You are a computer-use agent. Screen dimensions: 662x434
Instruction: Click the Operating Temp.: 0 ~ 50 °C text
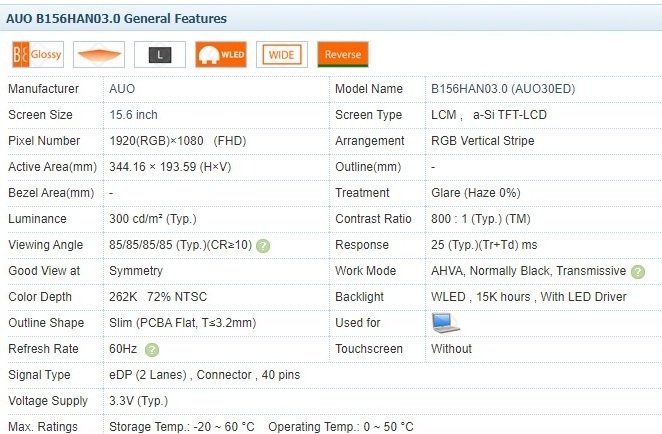pos(341,427)
